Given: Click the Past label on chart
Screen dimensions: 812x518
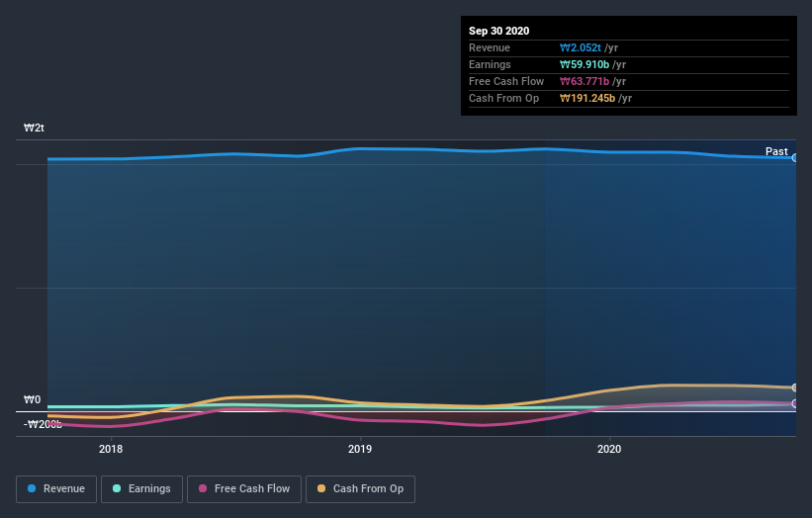Looking at the screenshot, I should click(x=776, y=151).
